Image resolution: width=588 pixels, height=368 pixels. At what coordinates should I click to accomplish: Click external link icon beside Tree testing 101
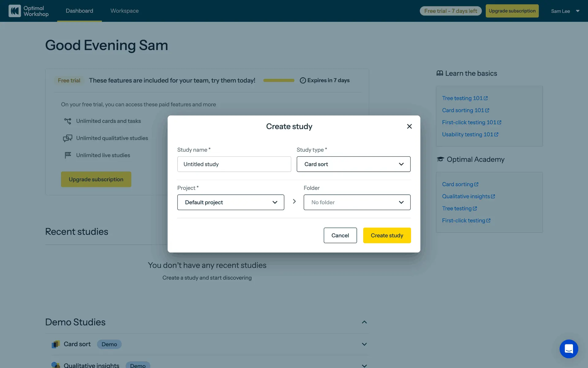click(x=486, y=98)
